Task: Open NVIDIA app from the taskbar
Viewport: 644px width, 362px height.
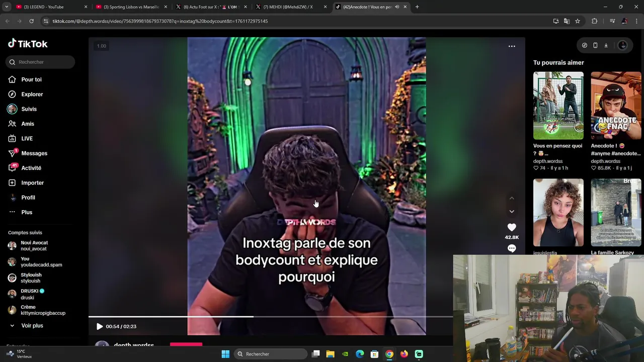Action: [345, 354]
